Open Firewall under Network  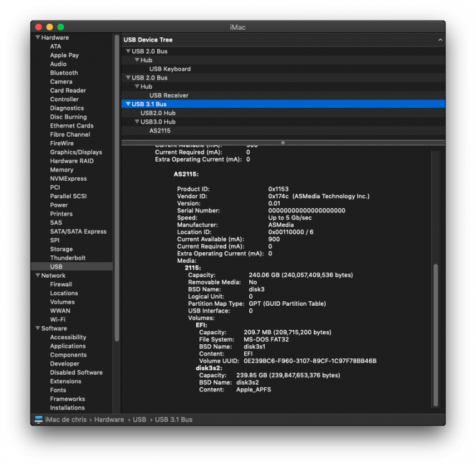point(61,284)
